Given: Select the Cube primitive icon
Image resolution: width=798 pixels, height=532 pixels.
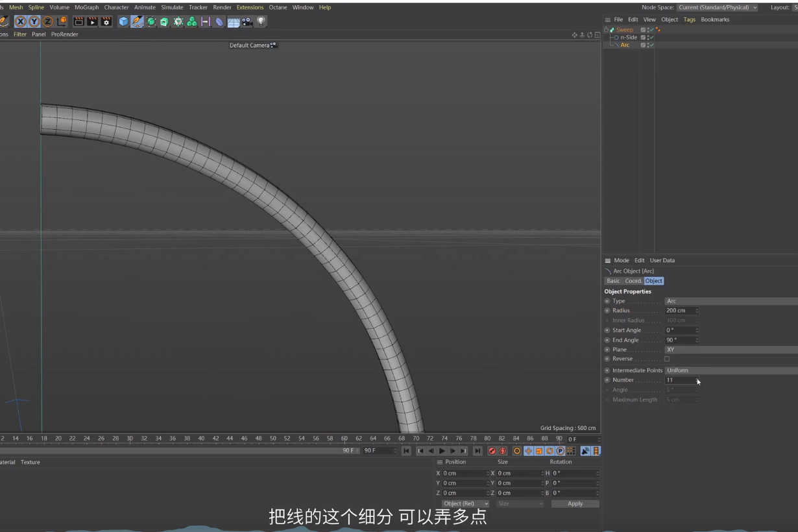Looking at the screenshot, I should click(123, 21).
